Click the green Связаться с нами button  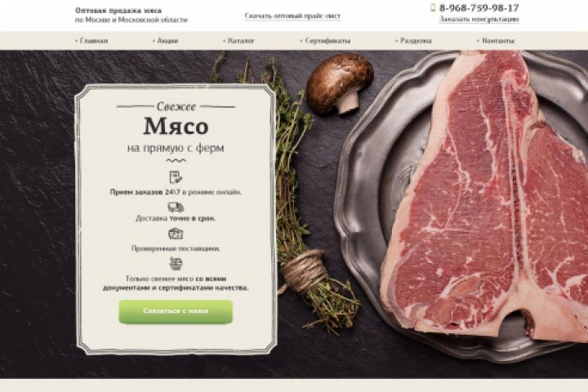pyautogui.click(x=176, y=311)
